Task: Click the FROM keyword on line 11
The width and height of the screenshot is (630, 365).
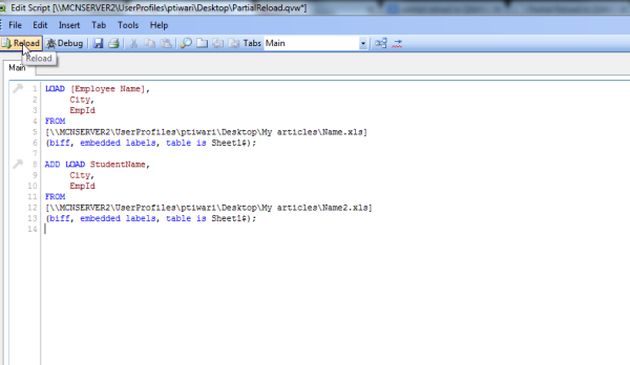Action: pyautogui.click(x=55, y=197)
